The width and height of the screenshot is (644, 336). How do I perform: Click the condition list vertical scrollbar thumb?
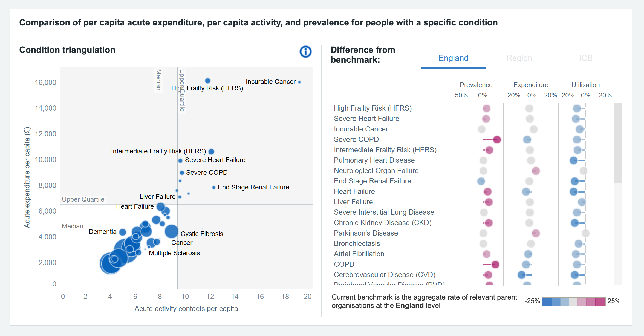(x=617, y=143)
